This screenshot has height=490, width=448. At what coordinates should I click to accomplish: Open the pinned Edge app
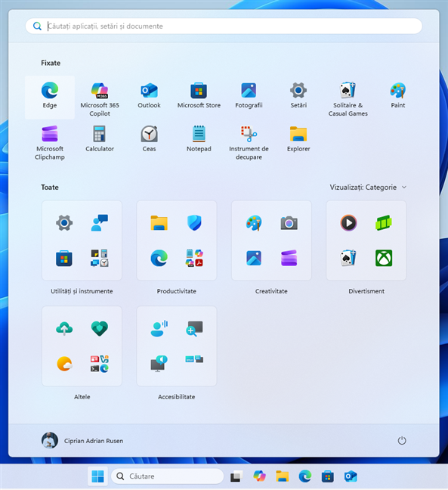50,98
